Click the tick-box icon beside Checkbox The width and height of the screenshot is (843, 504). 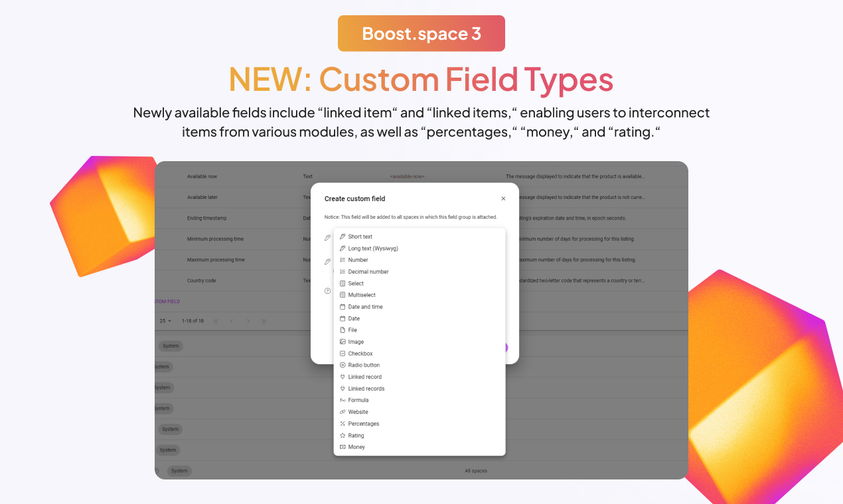click(343, 353)
